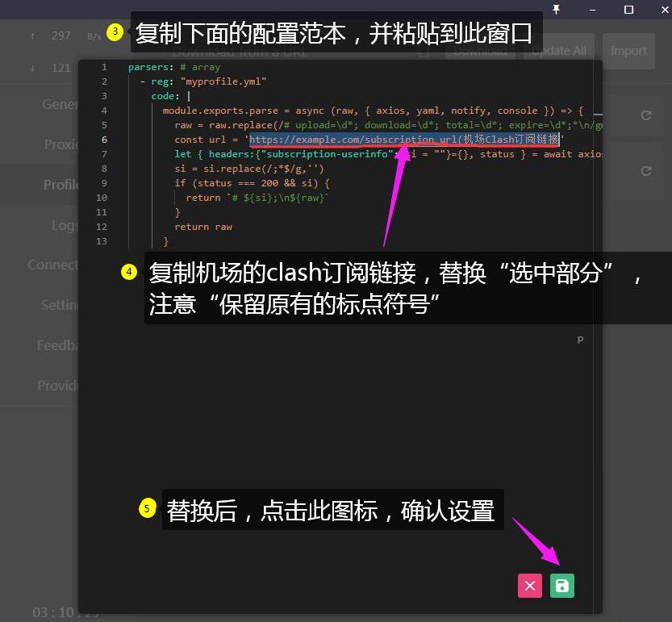Click the selected subscription URL on line 6
This screenshot has height=622, width=672.
coord(405,140)
